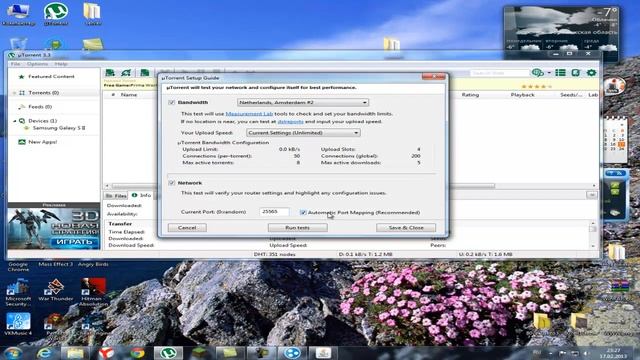640x360 pixels.
Task: Open the Netherlands, Amsterdam #2 server dropdown
Action: pyautogui.click(x=303, y=102)
